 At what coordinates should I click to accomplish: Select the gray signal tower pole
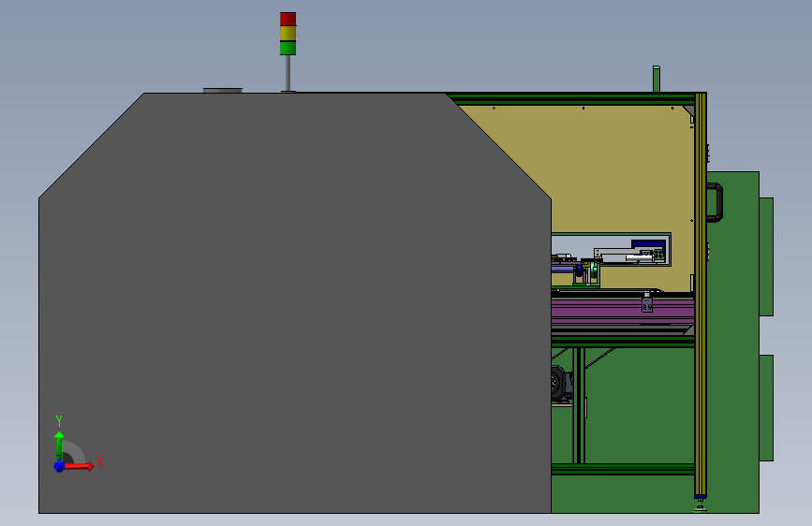point(288,73)
